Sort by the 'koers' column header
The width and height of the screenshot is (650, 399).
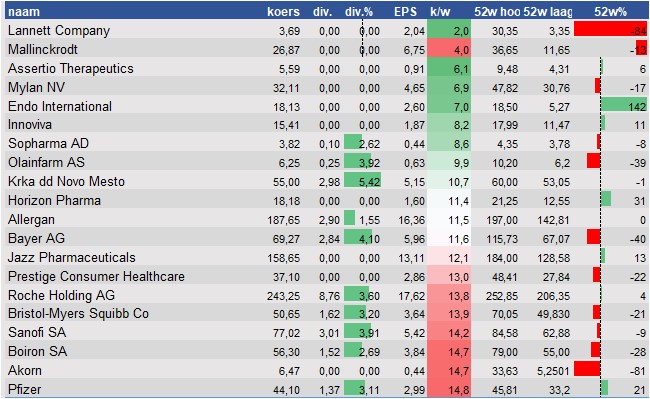pyautogui.click(x=283, y=12)
